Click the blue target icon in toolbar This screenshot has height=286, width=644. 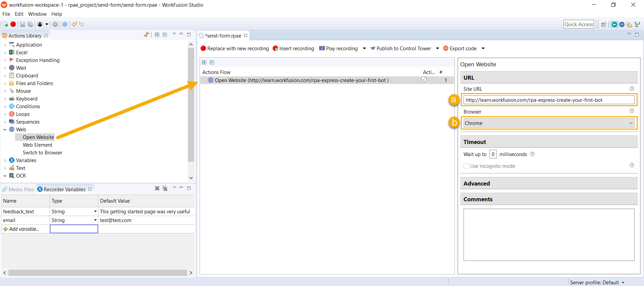click(x=65, y=24)
